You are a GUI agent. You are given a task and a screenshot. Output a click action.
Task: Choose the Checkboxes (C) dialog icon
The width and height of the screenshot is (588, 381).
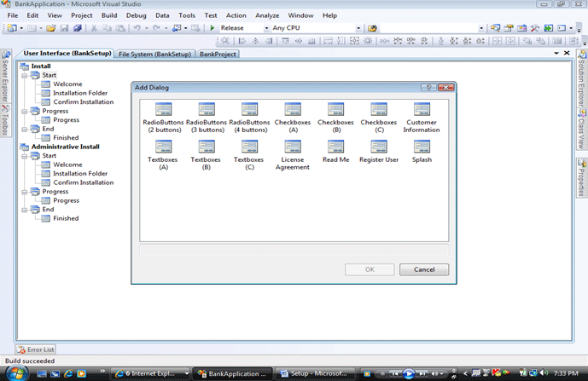(x=379, y=109)
